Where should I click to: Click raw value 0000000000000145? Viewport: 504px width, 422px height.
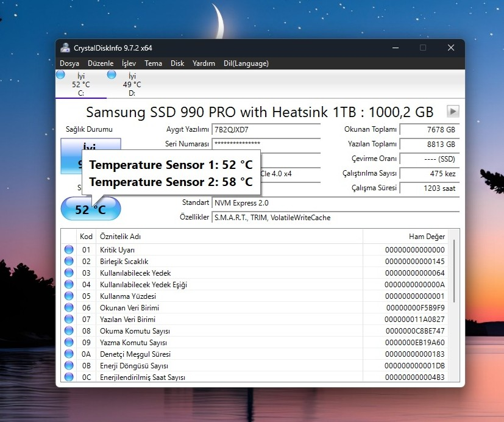pyautogui.click(x=414, y=262)
